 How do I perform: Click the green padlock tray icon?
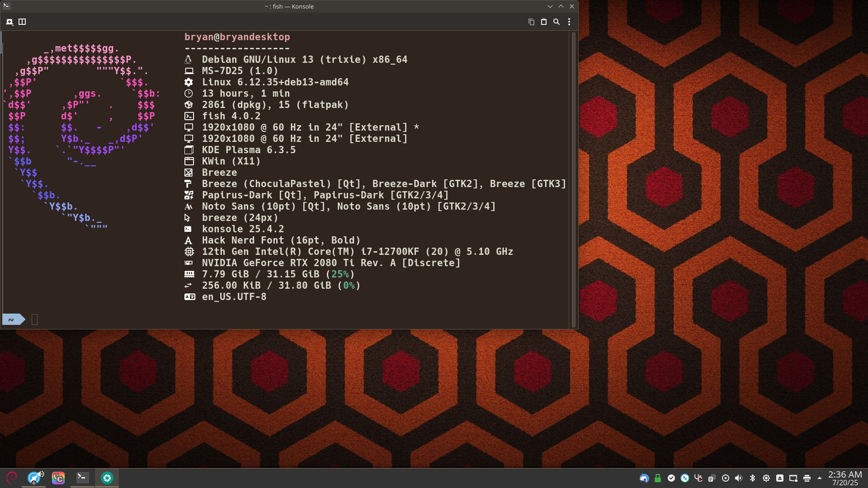(x=658, y=478)
